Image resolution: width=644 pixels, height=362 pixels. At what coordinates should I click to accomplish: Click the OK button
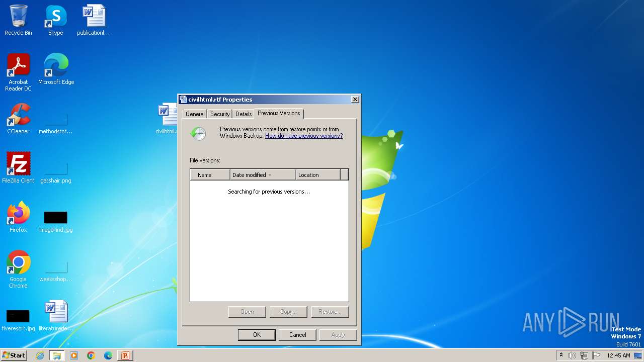click(257, 335)
